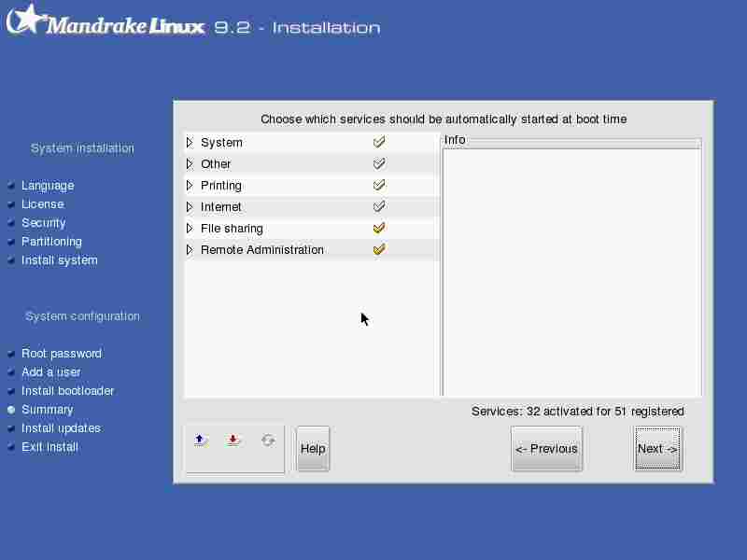Select the File sharing row label

[232, 229]
